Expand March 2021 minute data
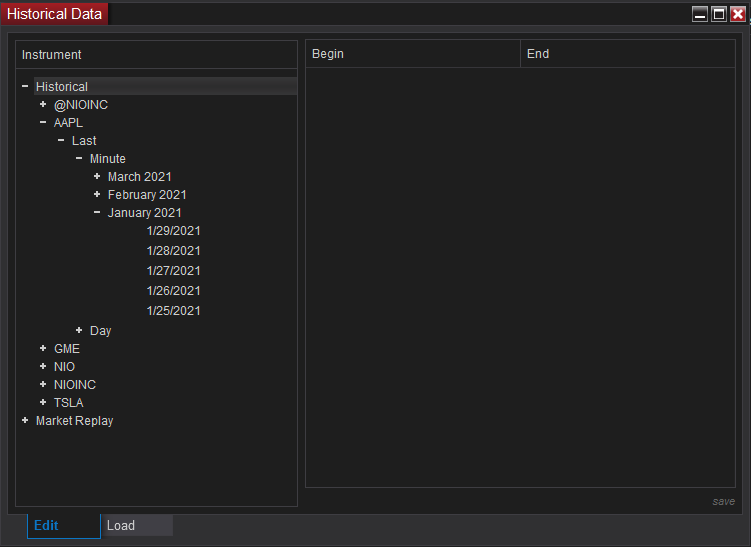 [97, 176]
